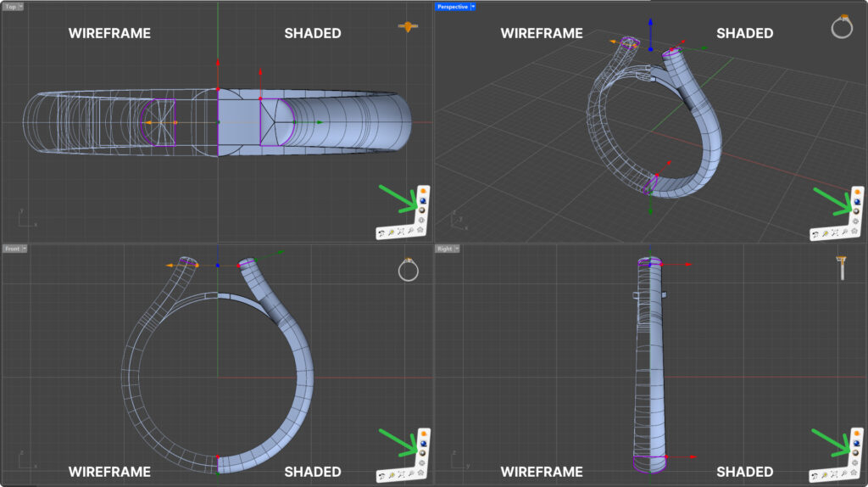Click the ring thumbnail in Perspective viewport corner
This screenshot has height=487, width=868.
[x=841, y=27]
